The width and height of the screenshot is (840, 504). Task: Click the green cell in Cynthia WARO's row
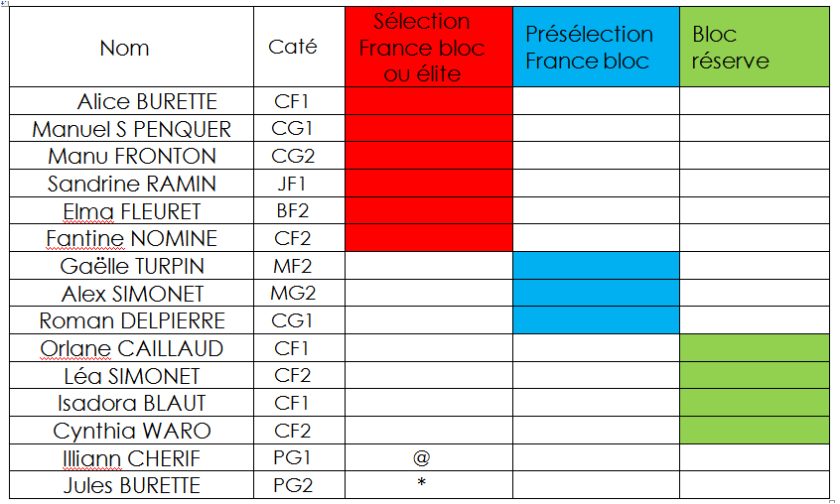[754, 431]
